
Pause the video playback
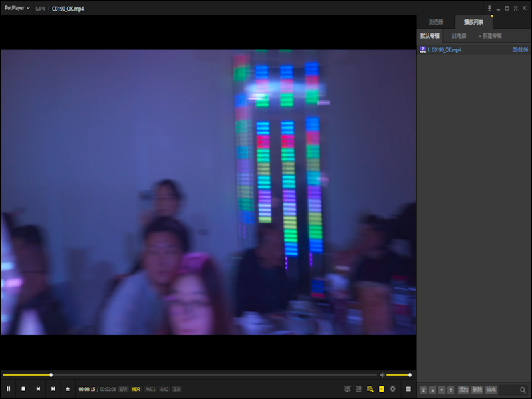[x=9, y=389]
